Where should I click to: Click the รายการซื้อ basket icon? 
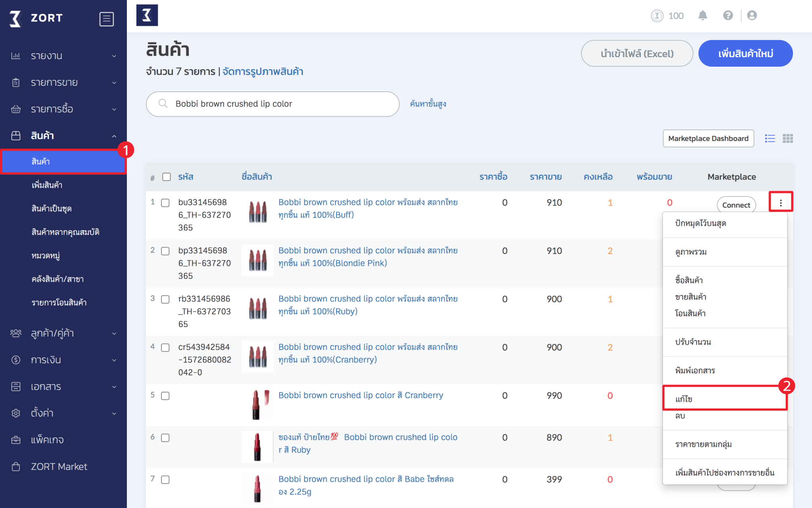(x=16, y=109)
